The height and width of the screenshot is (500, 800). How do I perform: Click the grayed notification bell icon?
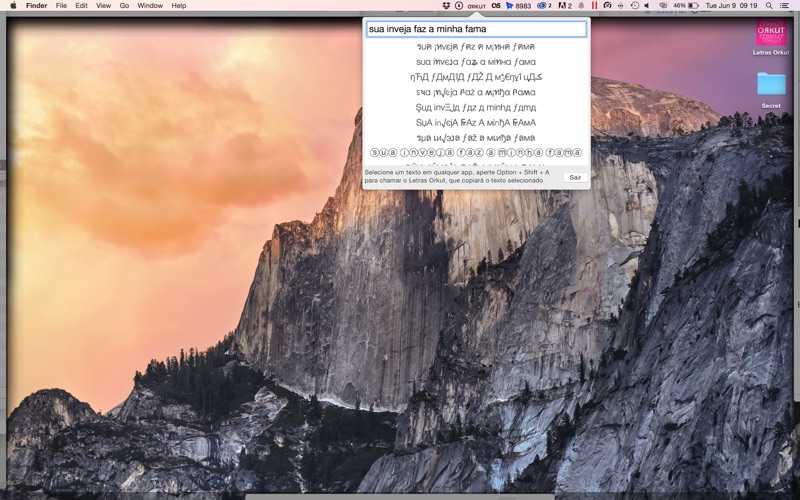(x=581, y=6)
